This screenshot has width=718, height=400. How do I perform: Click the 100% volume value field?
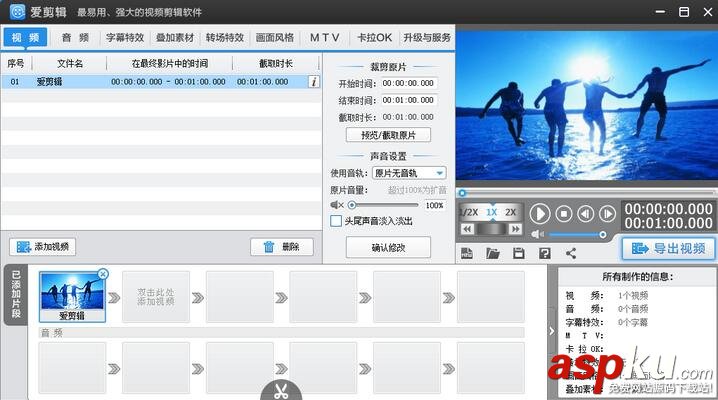[x=435, y=205]
